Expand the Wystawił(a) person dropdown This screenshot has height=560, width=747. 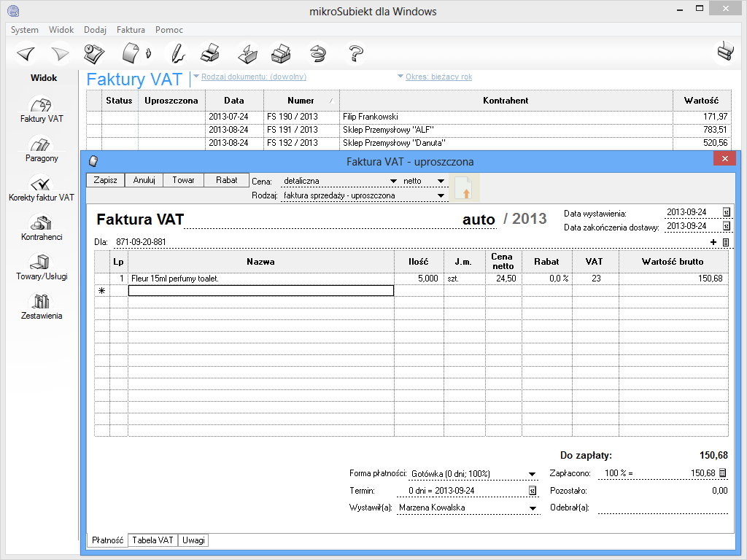coord(533,509)
